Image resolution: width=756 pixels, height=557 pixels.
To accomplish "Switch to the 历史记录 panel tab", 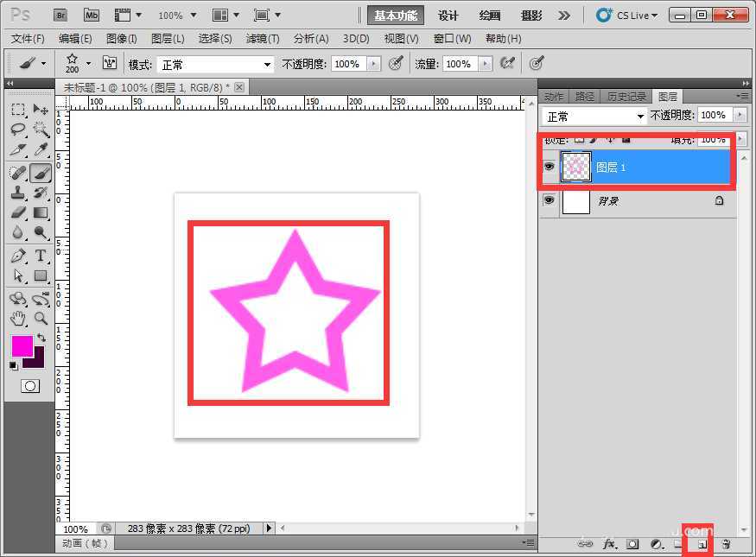I will [x=626, y=97].
